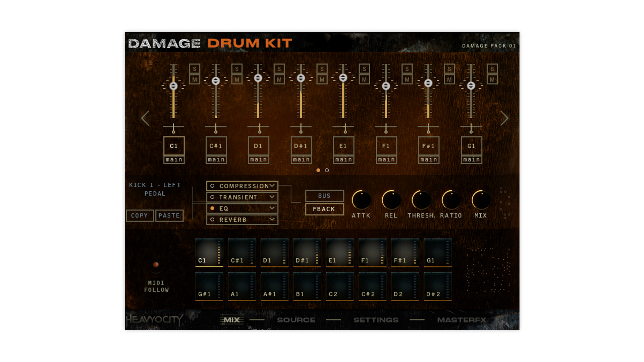This screenshot has width=644, height=362.
Task: Click the ATTK knob
Action: pos(361,200)
